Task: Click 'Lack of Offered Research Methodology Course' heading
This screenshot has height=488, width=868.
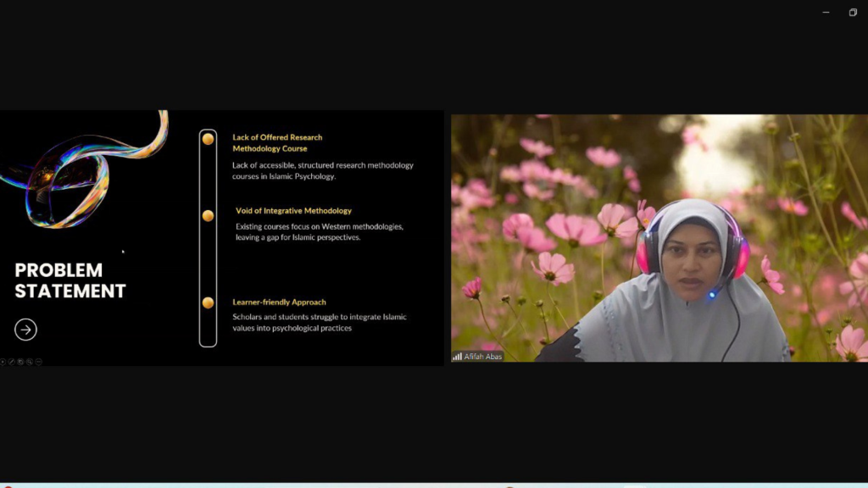Action: click(x=277, y=142)
